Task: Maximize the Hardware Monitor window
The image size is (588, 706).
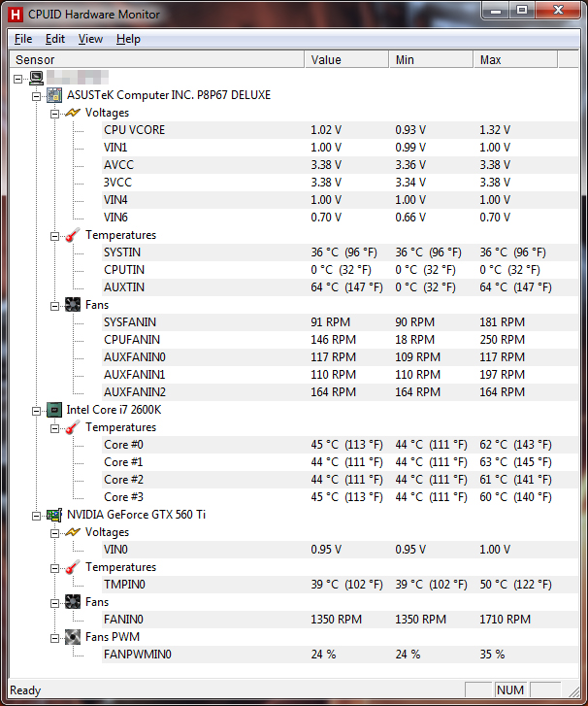Action: click(x=522, y=11)
